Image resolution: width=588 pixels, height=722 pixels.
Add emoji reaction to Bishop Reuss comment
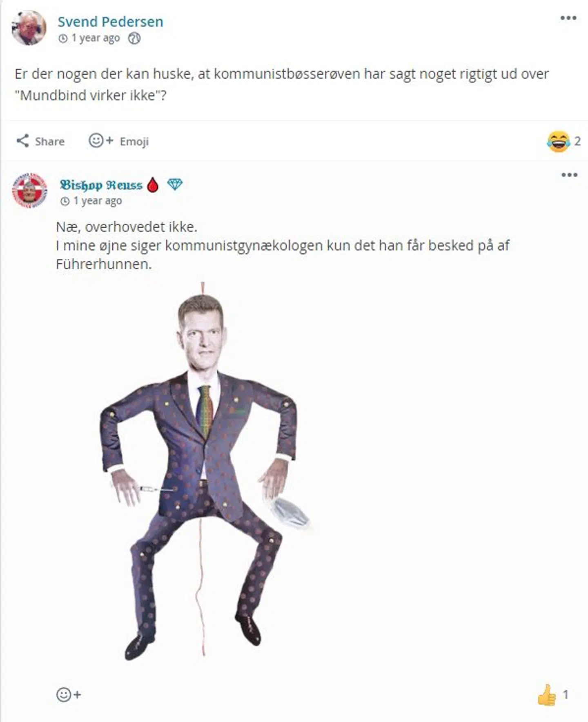[68, 694]
